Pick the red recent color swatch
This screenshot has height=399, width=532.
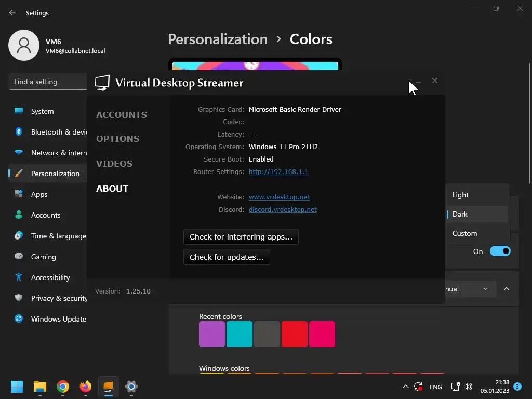295,334
